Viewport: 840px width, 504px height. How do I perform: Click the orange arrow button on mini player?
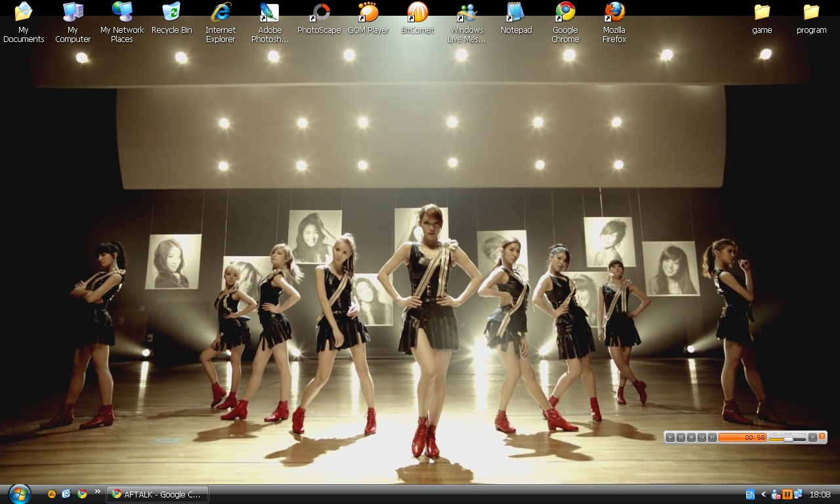click(822, 436)
